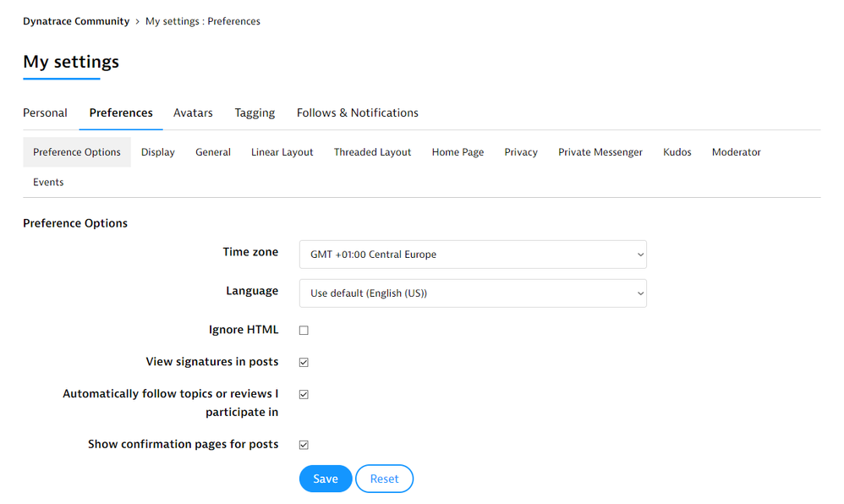This screenshot has width=844, height=504.
Task: Open the Time zone dropdown
Action: point(472,255)
